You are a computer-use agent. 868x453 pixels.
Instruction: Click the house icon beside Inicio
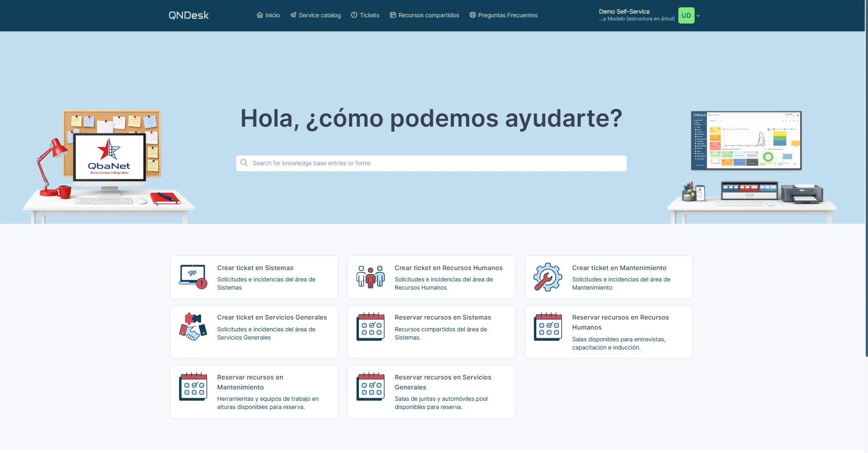260,15
